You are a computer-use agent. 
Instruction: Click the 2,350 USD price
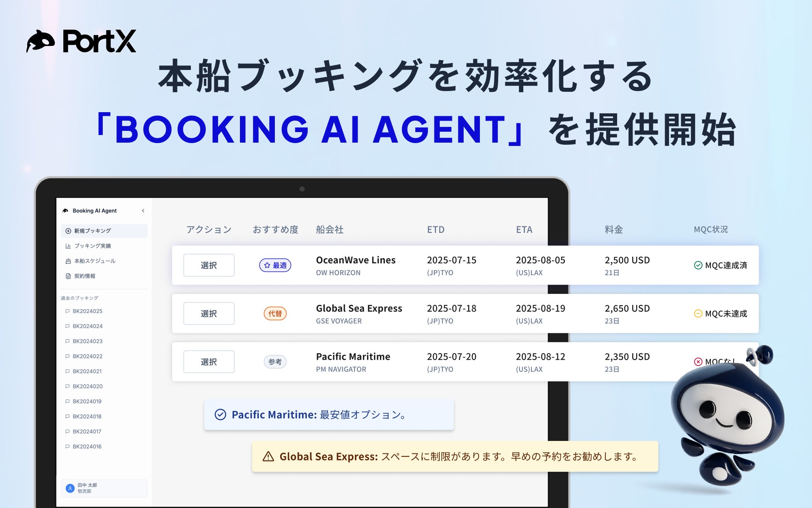coord(627,357)
